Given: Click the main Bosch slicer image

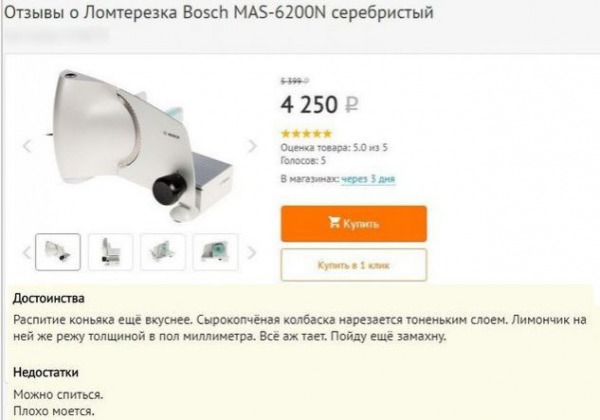Looking at the screenshot, I should [x=140, y=145].
